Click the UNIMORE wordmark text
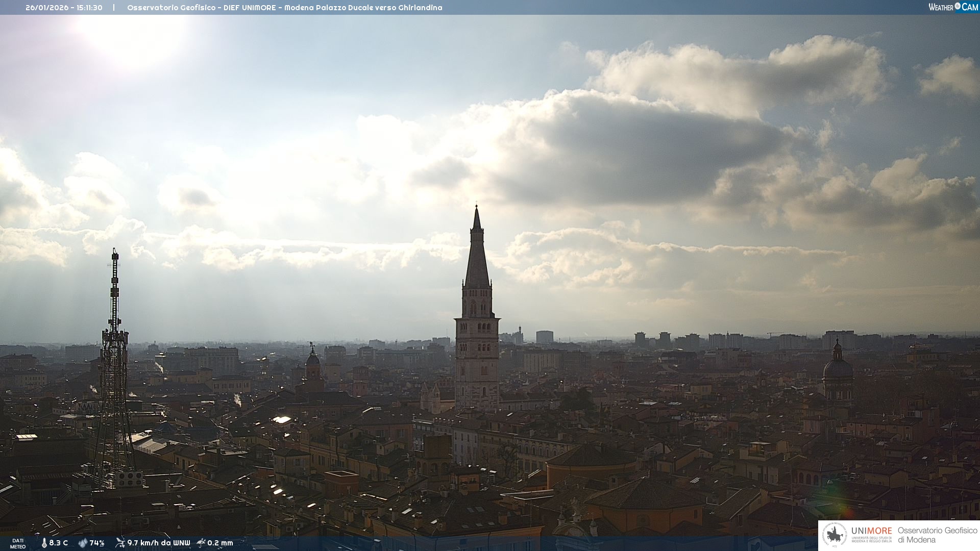This screenshot has width=980, height=551. tap(871, 531)
